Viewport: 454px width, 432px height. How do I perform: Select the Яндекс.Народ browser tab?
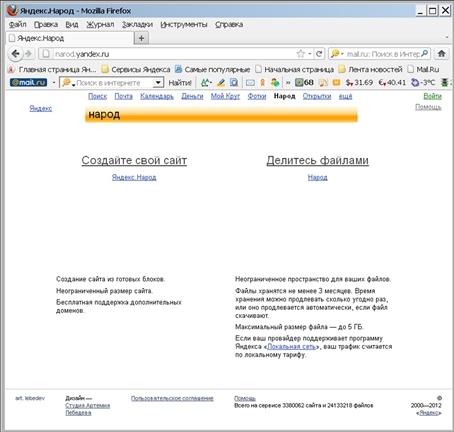pyautogui.click(x=70, y=38)
